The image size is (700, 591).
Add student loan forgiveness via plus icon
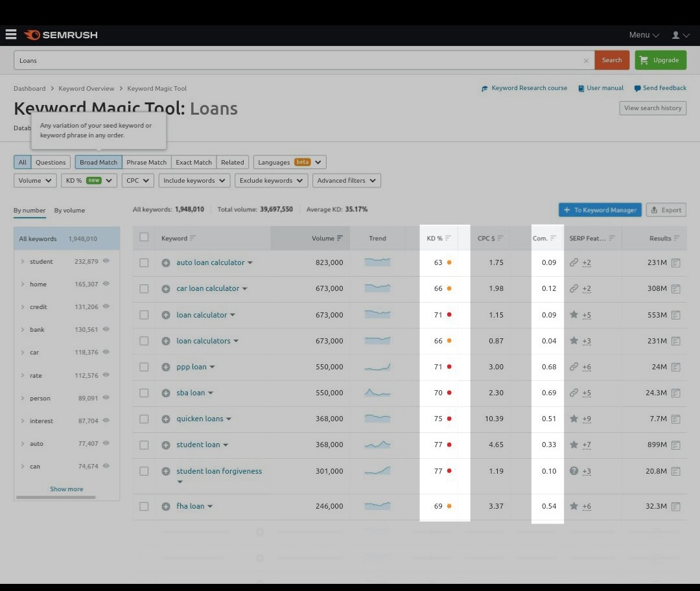(166, 471)
